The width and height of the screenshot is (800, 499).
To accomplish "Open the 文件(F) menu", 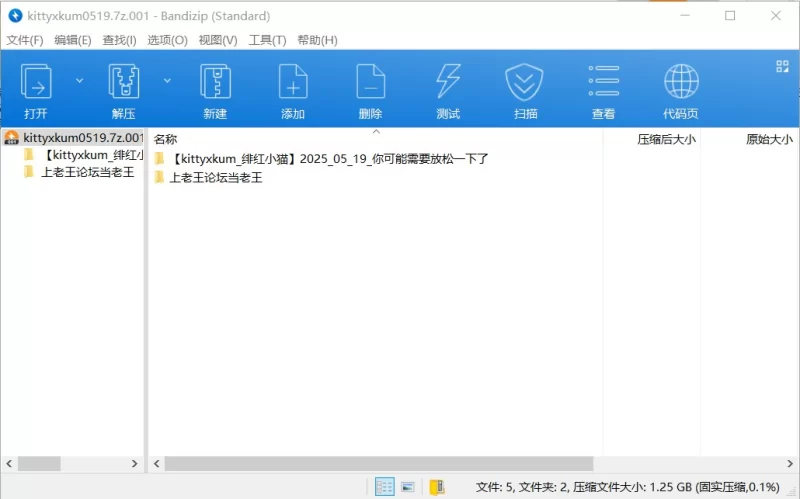I will [24, 40].
